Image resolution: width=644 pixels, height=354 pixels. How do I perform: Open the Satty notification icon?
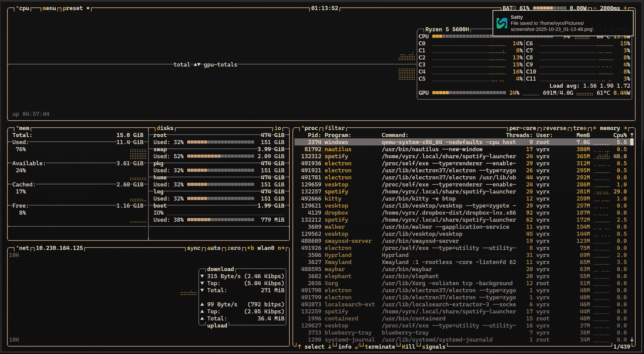click(502, 23)
